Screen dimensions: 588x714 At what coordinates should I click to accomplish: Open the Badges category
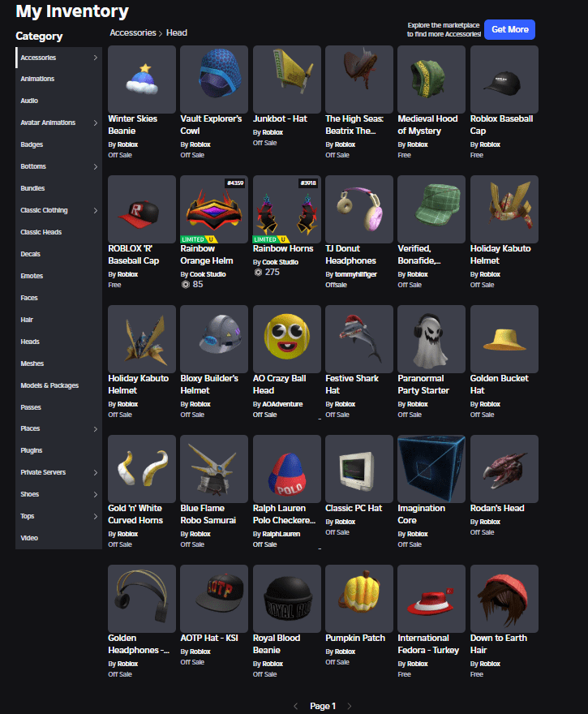click(x=32, y=144)
